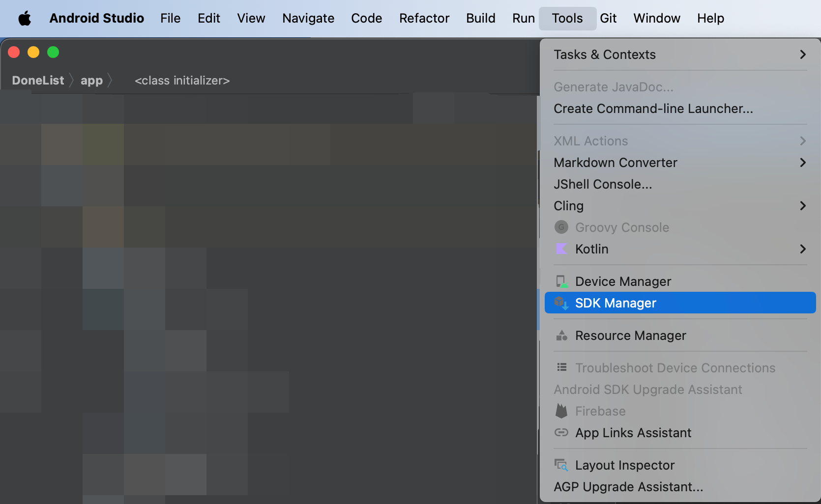821x504 pixels.
Task: Select XML Actions menu entry
Action: tap(680, 141)
